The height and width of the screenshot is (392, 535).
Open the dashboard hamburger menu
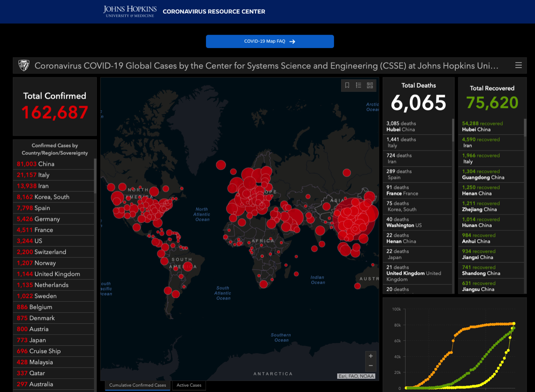tap(519, 65)
